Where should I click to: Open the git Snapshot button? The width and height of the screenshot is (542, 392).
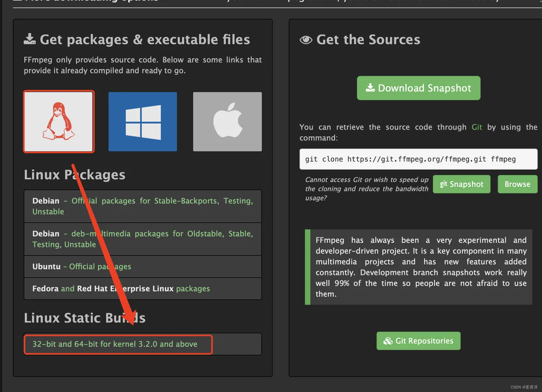pos(461,184)
